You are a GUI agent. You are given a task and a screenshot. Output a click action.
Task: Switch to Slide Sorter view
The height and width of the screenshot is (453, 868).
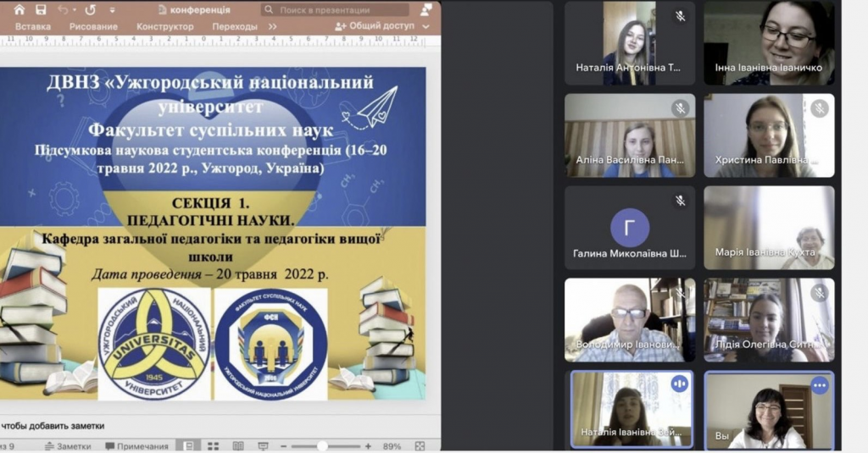(213, 446)
